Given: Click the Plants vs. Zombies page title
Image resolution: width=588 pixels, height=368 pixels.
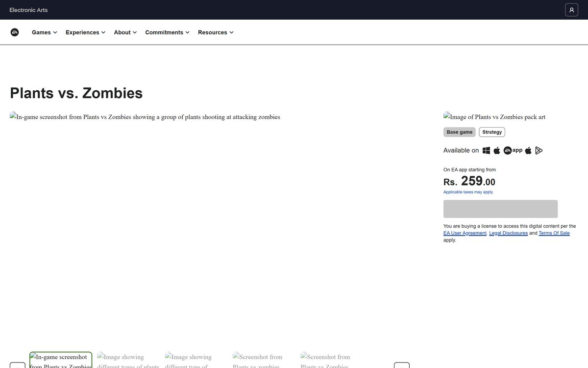Looking at the screenshot, I should [76, 93].
